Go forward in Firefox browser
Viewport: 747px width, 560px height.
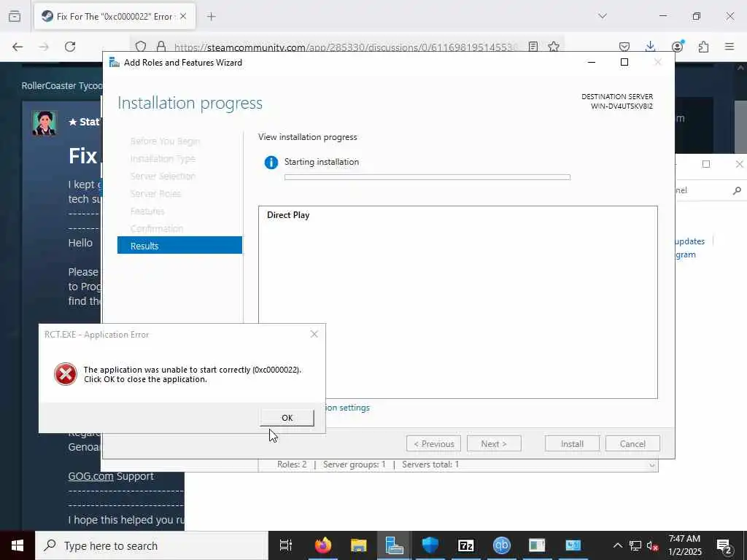pyautogui.click(x=44, y=47)
